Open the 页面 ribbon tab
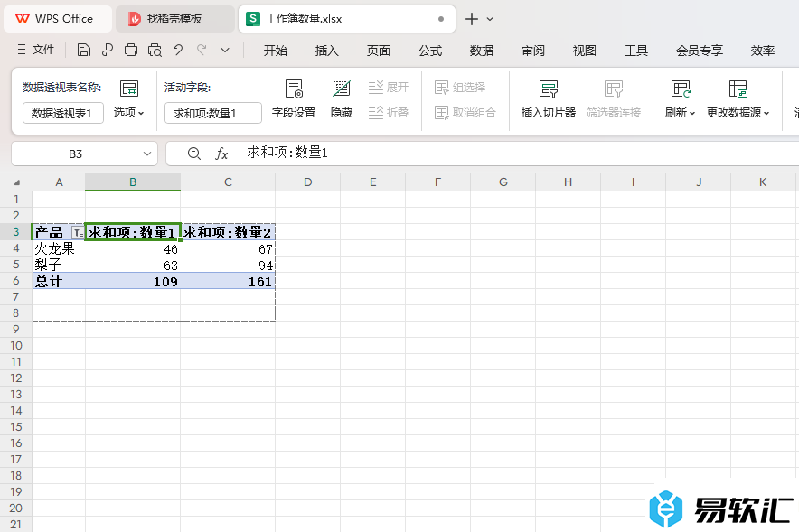 [378, 51]
